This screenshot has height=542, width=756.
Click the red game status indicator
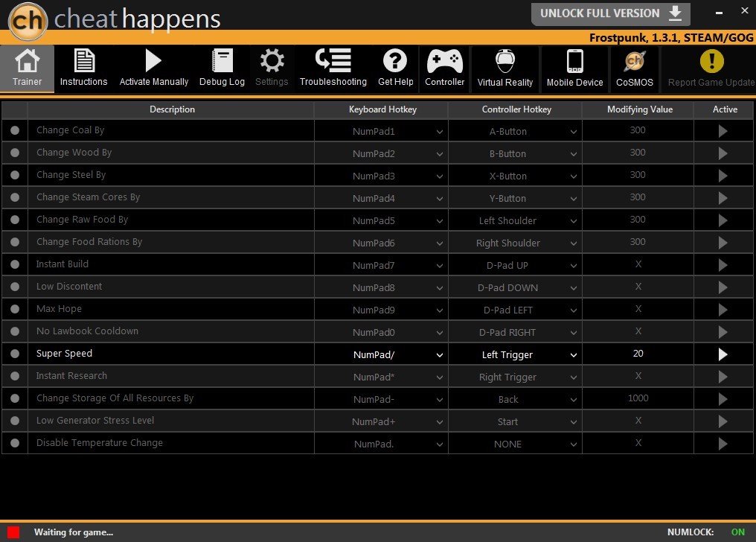tap(13, 532)
